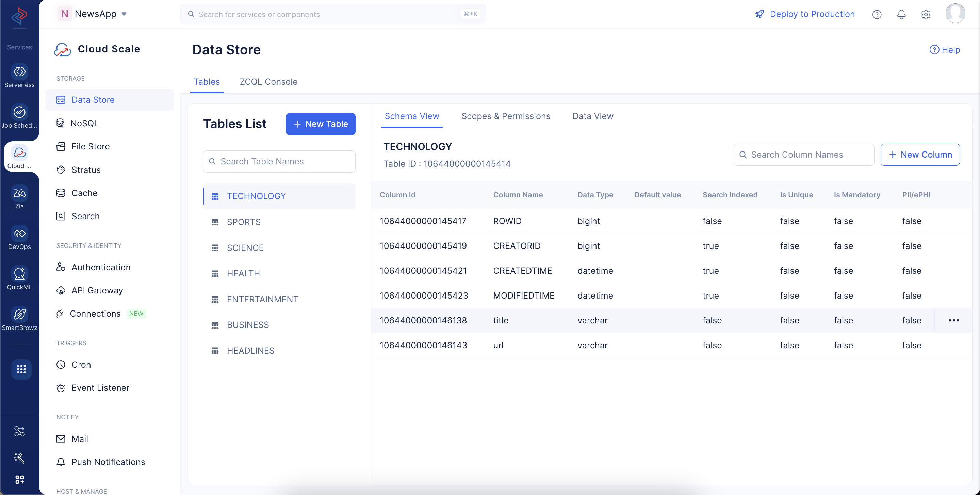
Task: Open the DevOps service icon
Action: point(19,233)
